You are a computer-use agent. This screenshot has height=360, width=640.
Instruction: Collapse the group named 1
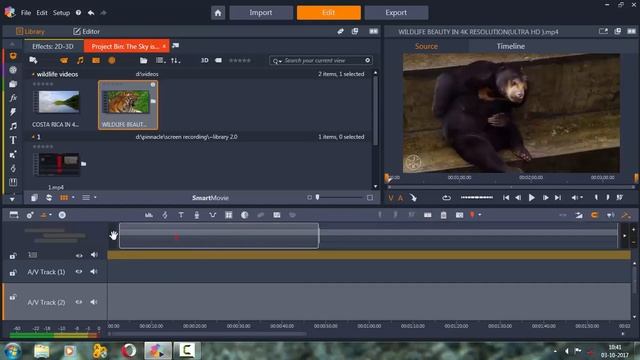pyautogui.click(x=33, y=137)
